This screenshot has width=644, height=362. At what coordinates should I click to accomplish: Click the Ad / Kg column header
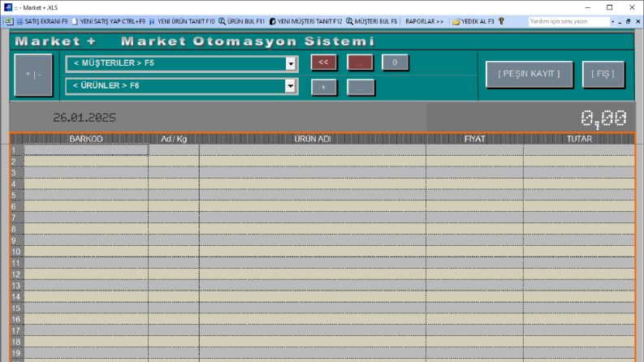tap(174, 139)
